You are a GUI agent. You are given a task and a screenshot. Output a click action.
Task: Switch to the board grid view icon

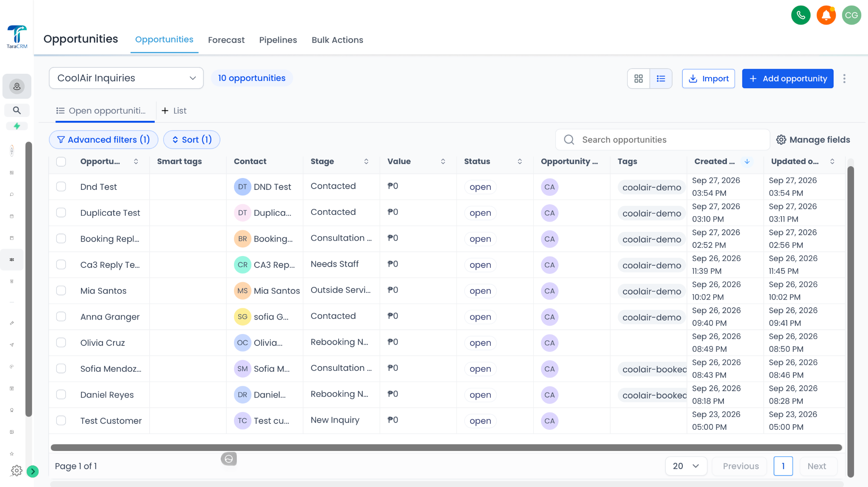(x=638, y=78)
